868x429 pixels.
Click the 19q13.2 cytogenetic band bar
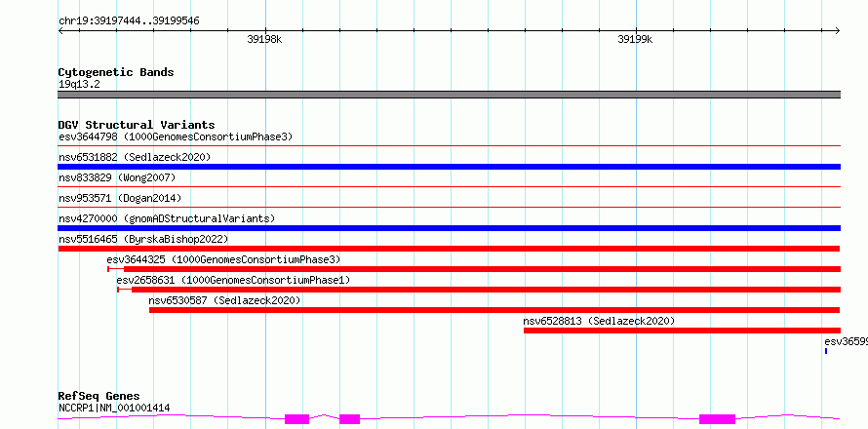(x=449, y=95)
